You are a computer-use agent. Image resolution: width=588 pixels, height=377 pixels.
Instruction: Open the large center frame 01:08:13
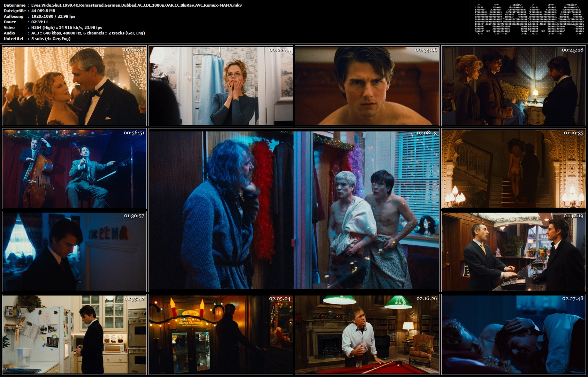point(294,210)
